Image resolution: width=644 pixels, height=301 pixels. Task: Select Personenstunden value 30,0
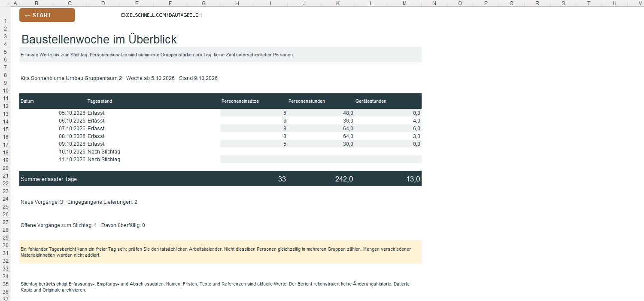click(x=348, y=144)
